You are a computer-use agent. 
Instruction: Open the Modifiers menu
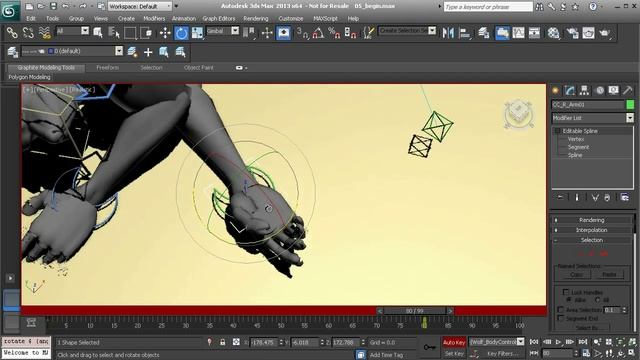(154, 18)
